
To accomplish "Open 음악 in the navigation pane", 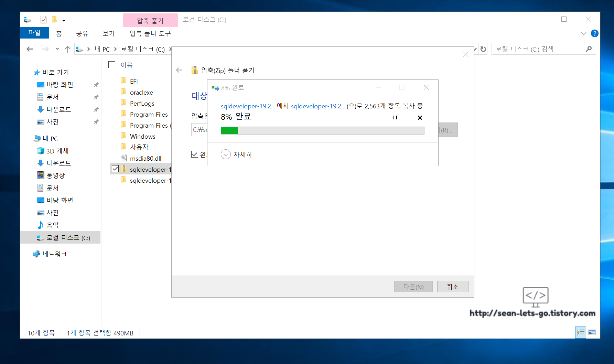I will point(52,225).
